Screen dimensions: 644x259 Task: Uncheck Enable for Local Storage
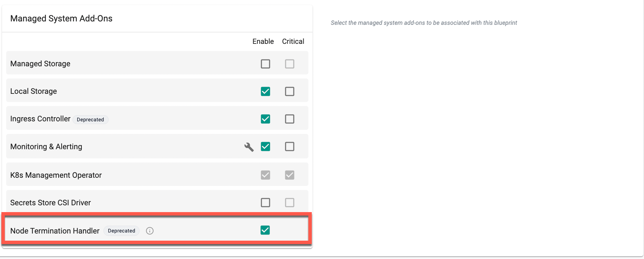coord(265,91)
